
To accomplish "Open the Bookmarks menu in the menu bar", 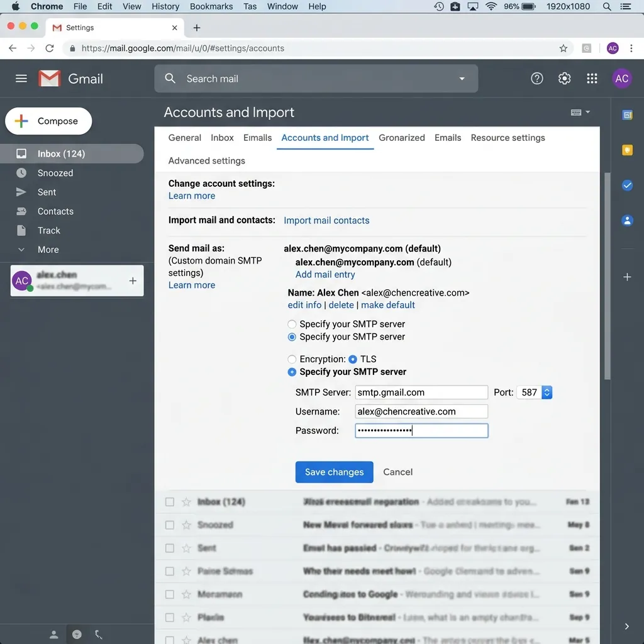I will pyautogui.click(x=211, y=6).
